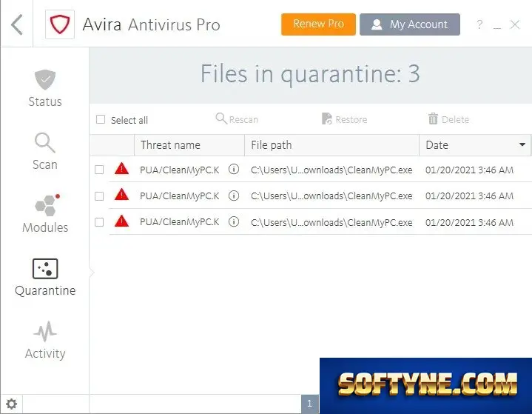The width and height of the screenshot is (532, 414).
Task: Open My Account
Action: [410, 24]
